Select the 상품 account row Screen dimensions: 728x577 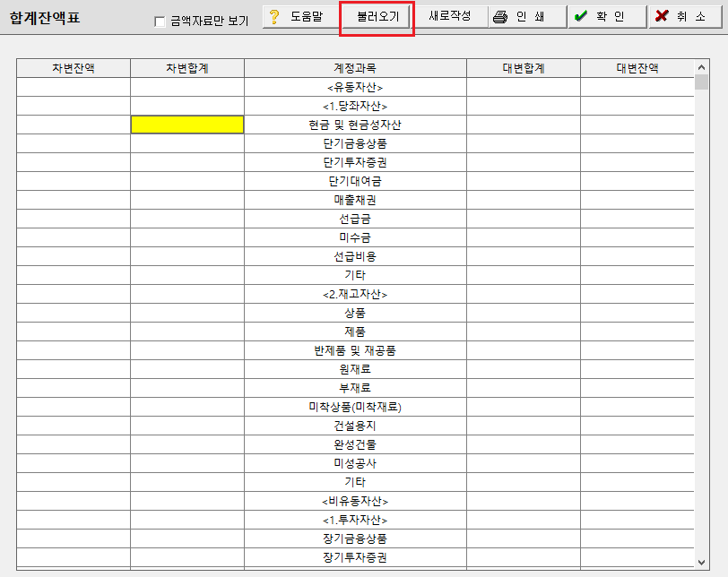(x=355, y=313)
